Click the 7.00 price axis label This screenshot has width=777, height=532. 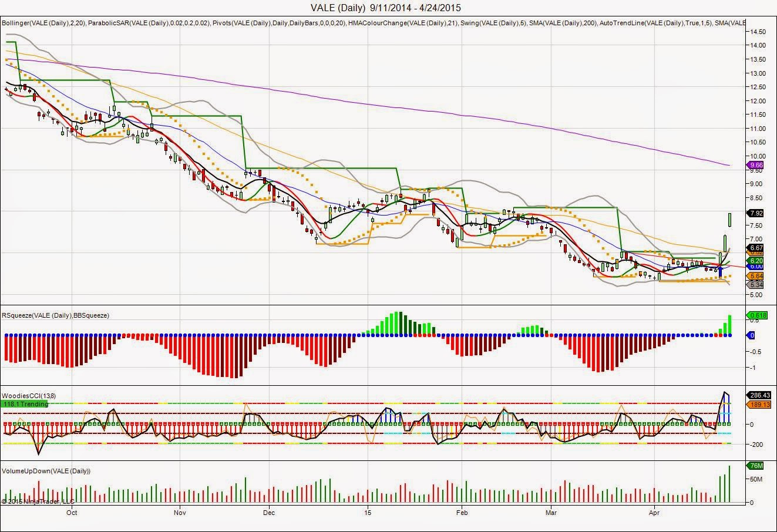coord(757,239)
